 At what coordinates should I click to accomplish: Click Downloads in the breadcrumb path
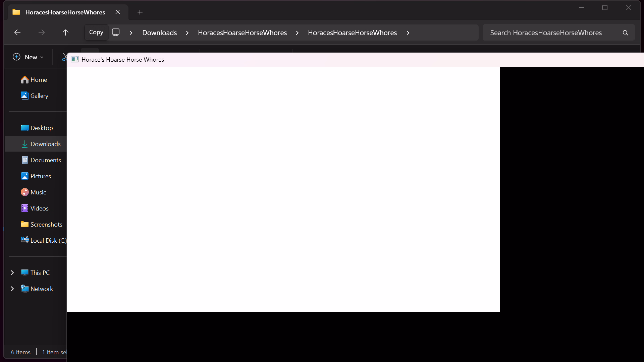[159, 33]
